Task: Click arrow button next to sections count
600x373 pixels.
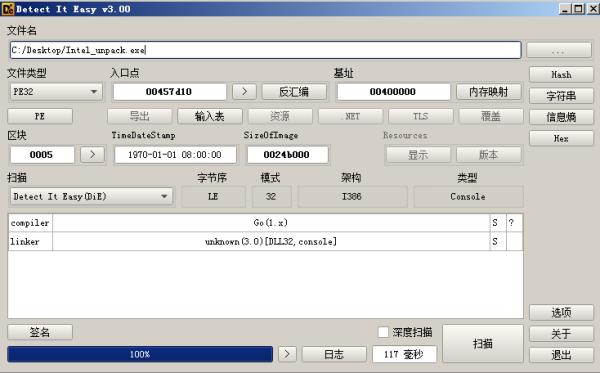Action: tap(92, 155)
